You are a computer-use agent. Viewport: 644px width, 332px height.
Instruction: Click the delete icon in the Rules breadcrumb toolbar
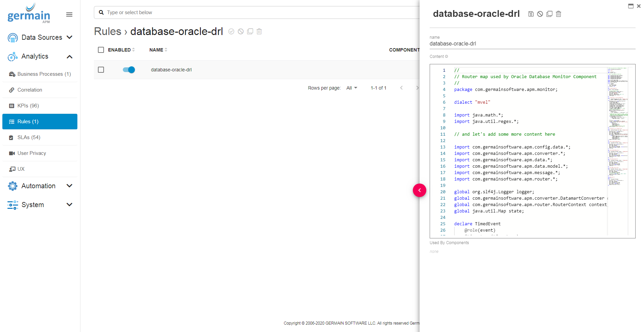tap(259, 31)
